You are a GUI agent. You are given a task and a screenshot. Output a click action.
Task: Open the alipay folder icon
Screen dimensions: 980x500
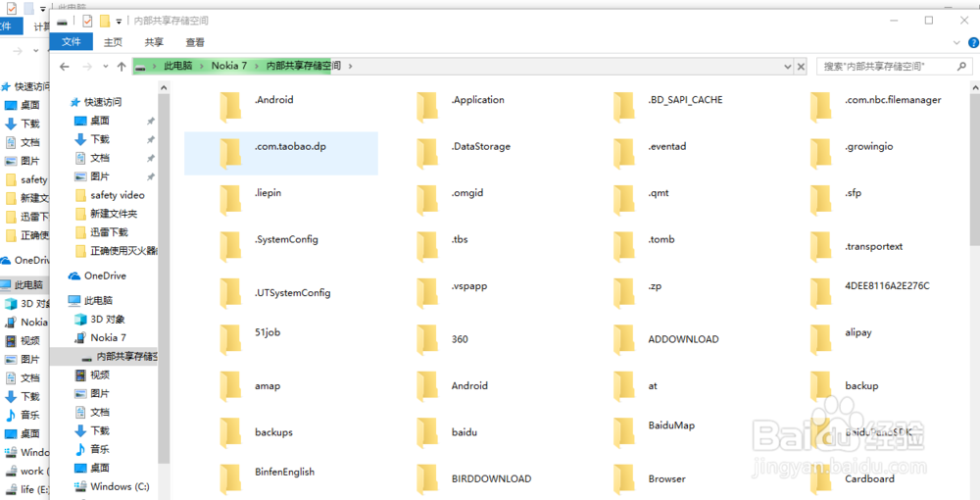pyautogui.click(x=820, y=339)
